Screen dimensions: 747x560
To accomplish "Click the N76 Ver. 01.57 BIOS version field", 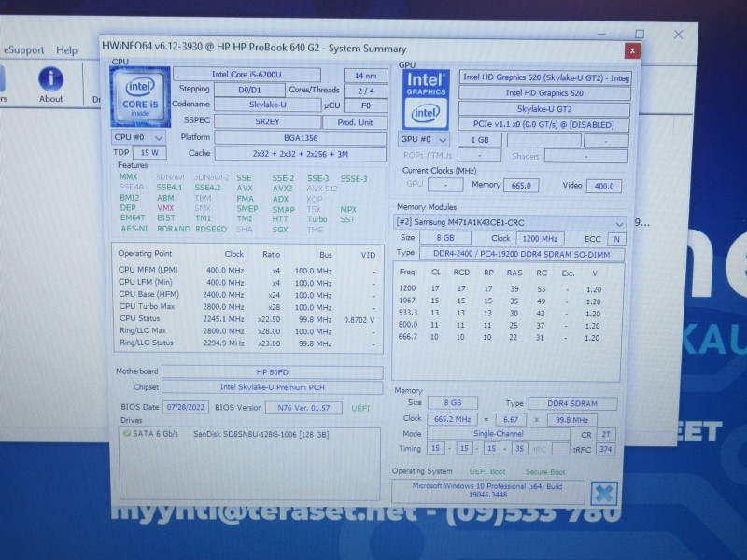I will click(x=303, y=408).
